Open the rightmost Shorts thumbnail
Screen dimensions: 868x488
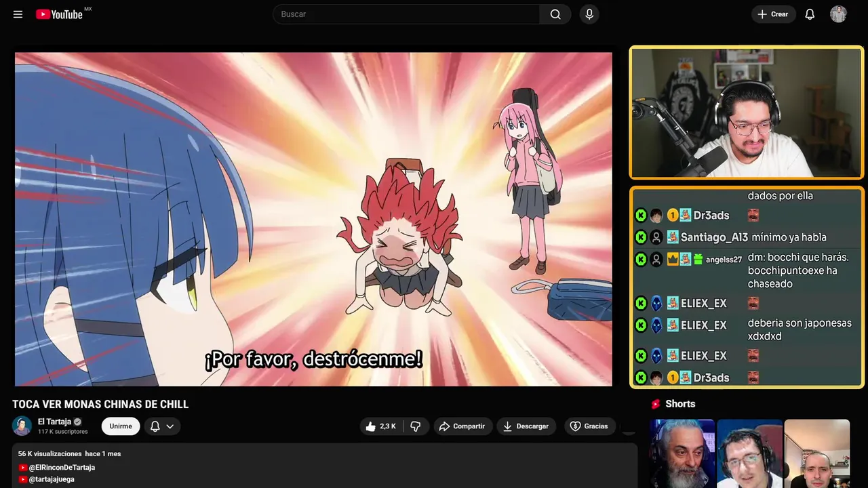click(x=817, y=453)
